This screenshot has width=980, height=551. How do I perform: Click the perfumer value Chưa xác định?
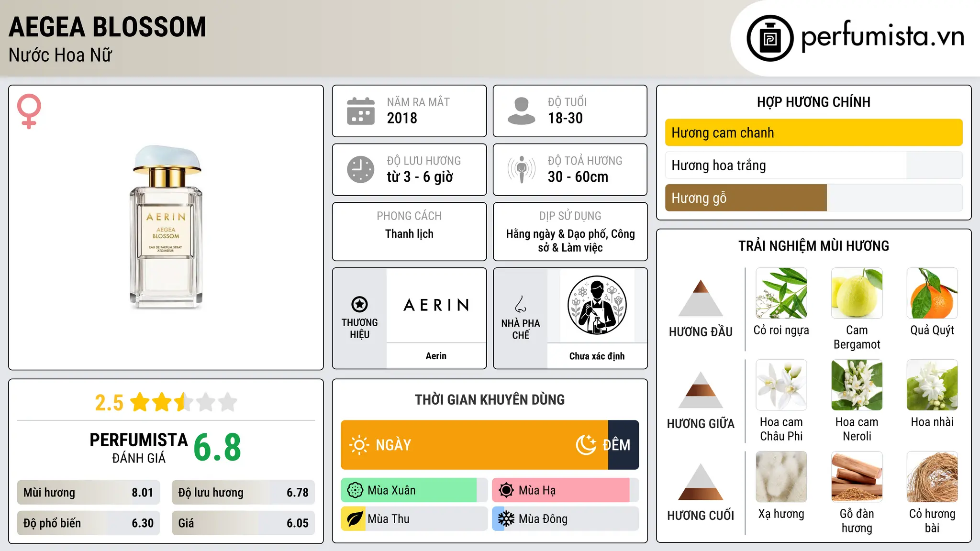597,356
